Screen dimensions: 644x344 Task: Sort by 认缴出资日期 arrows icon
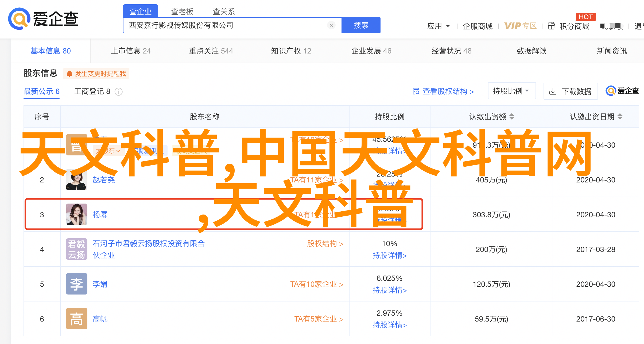[620, 117]
